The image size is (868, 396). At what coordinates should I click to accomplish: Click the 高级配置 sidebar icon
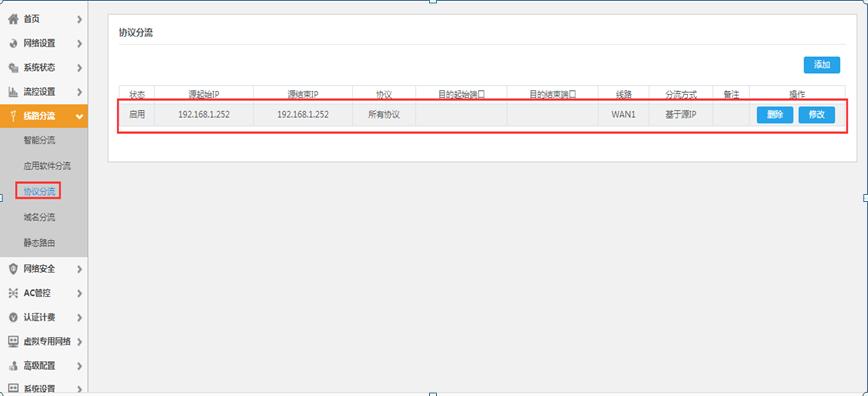click(x=13, y=366)
